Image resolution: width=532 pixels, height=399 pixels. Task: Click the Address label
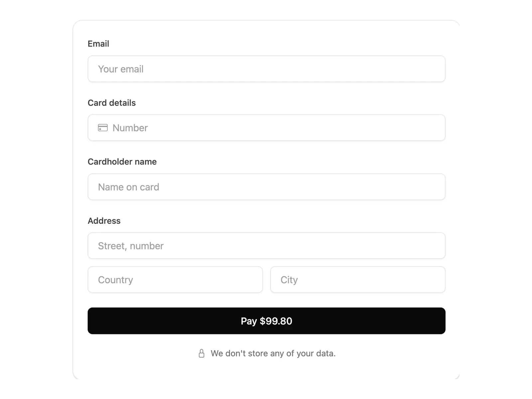point(104,221)
